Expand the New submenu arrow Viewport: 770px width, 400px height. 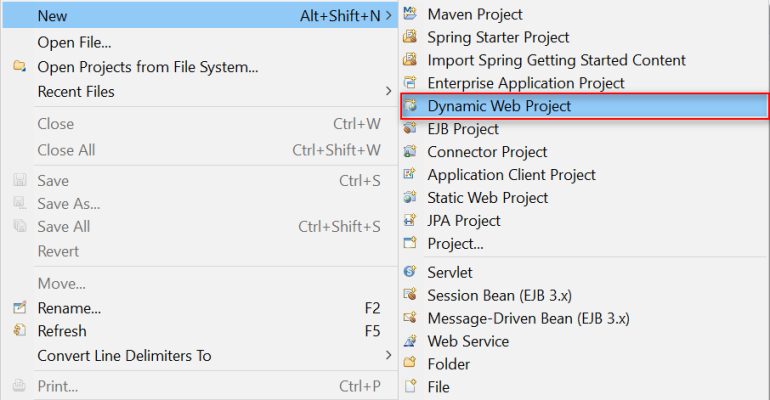(388, 16)
